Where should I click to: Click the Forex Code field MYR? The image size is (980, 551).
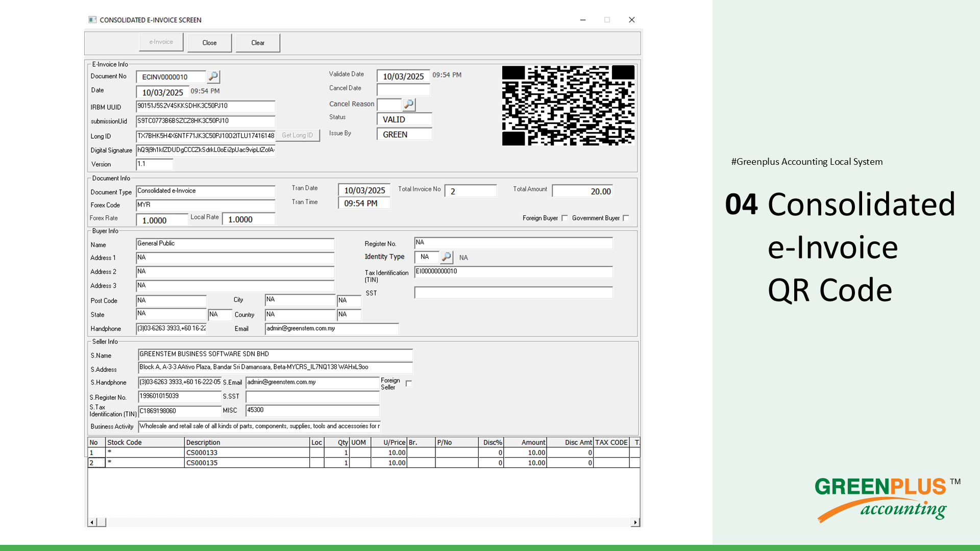(x=206, y=205)
